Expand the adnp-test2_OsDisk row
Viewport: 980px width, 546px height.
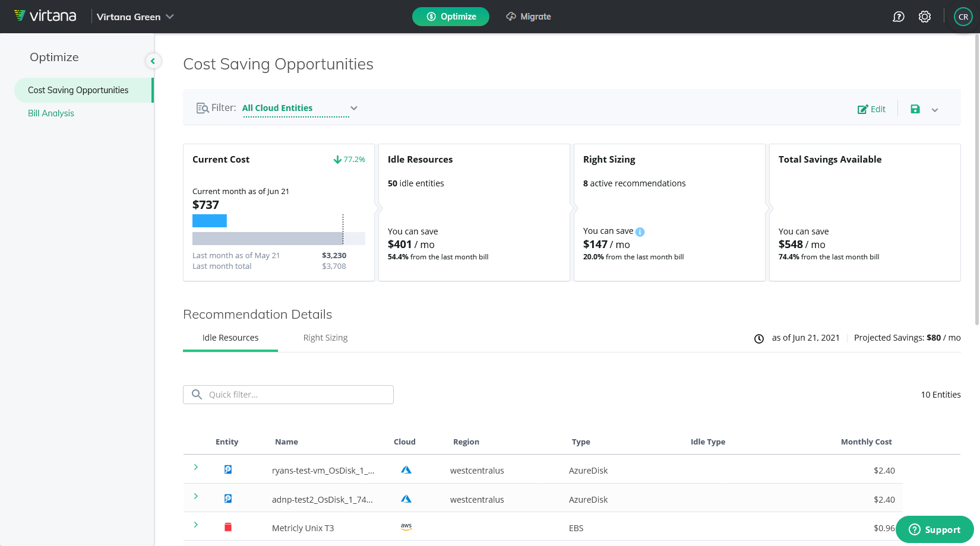click(x=195, y=496)
